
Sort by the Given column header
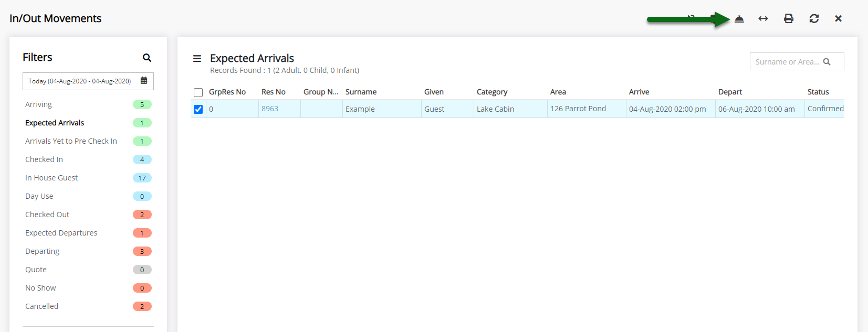tap(434, 92)
